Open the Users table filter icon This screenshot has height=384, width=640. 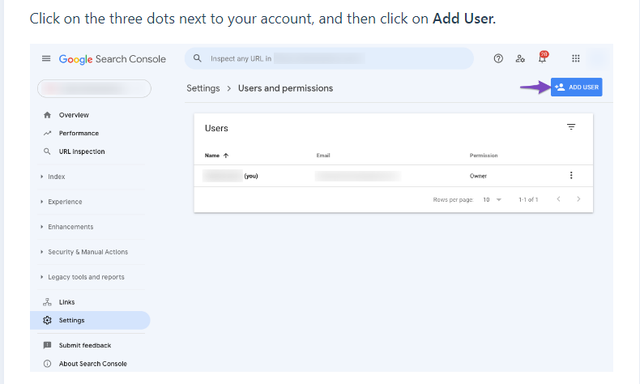[571, 127]
